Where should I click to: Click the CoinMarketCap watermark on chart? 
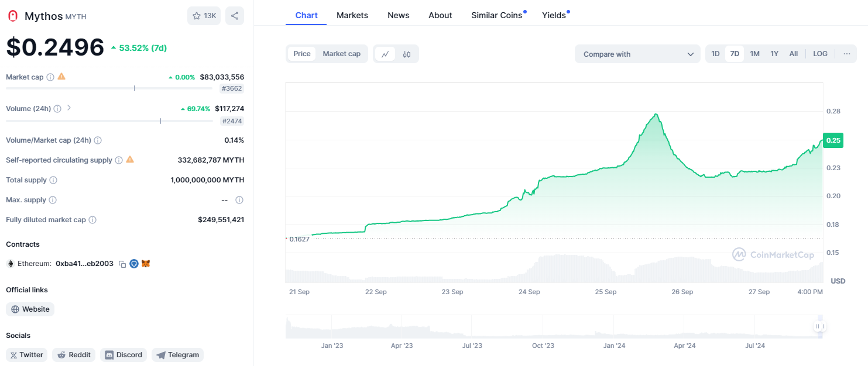coord(773,254)
